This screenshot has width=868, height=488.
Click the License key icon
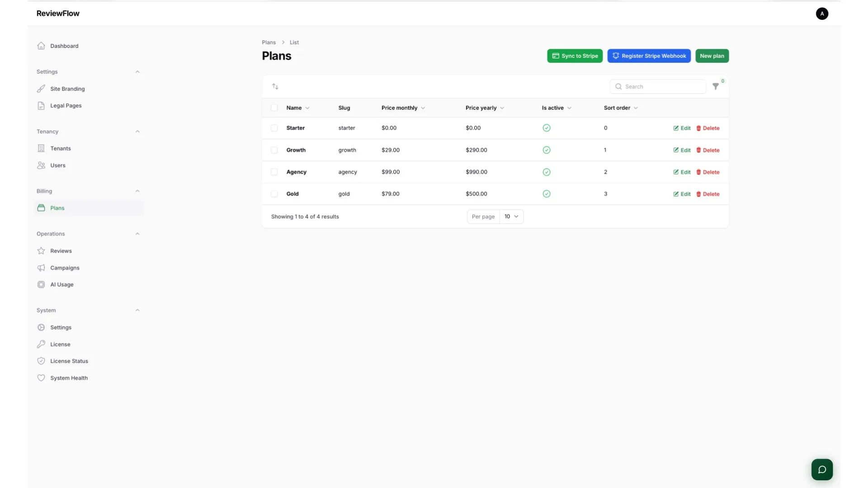(x=41, y=344)
